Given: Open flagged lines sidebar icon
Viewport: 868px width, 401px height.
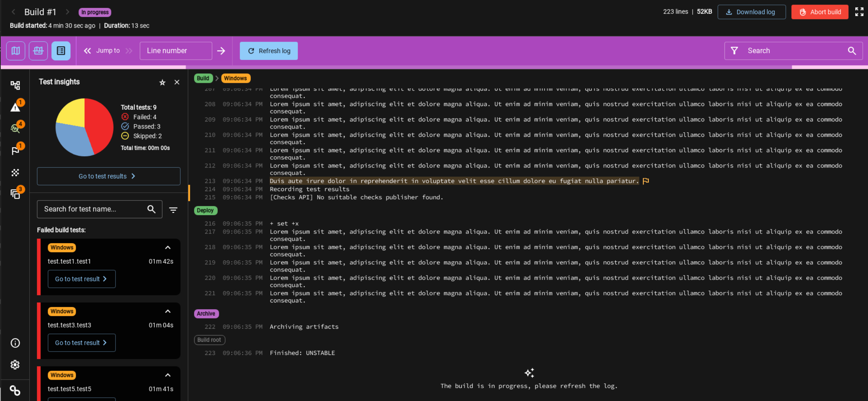Looking at the screenshot, I should click(x=15, y=150).
